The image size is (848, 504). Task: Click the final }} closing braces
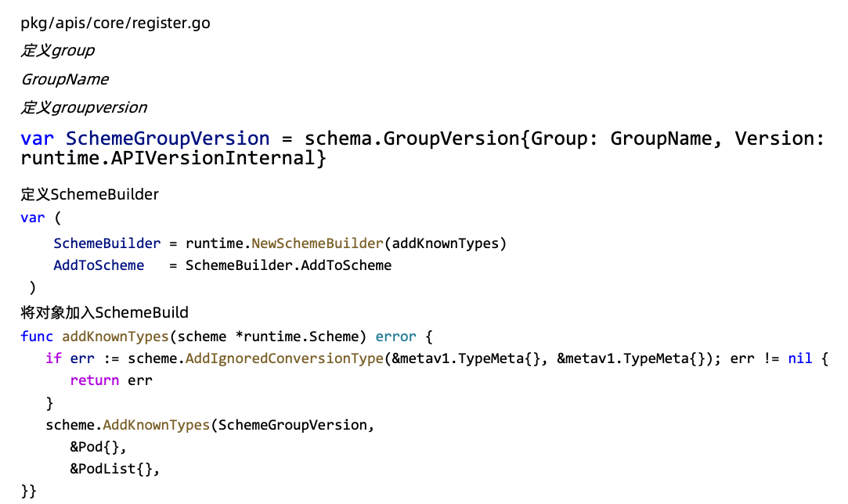29,491
